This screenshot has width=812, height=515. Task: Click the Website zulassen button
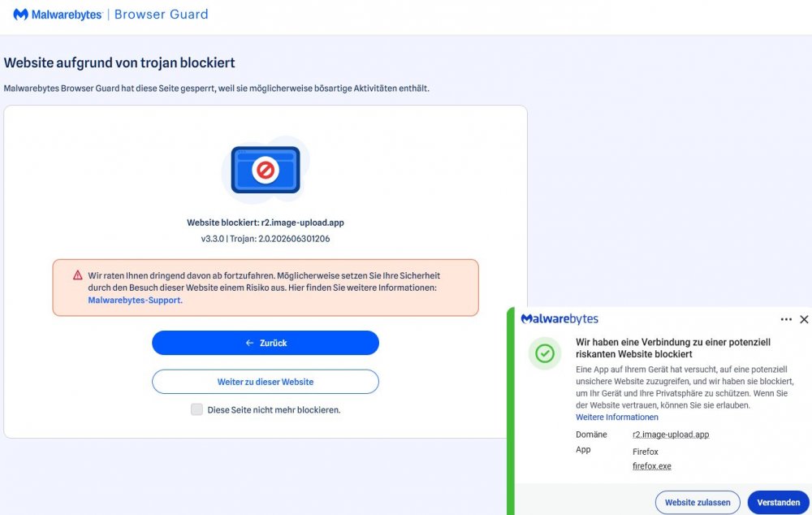pos(698,503)
